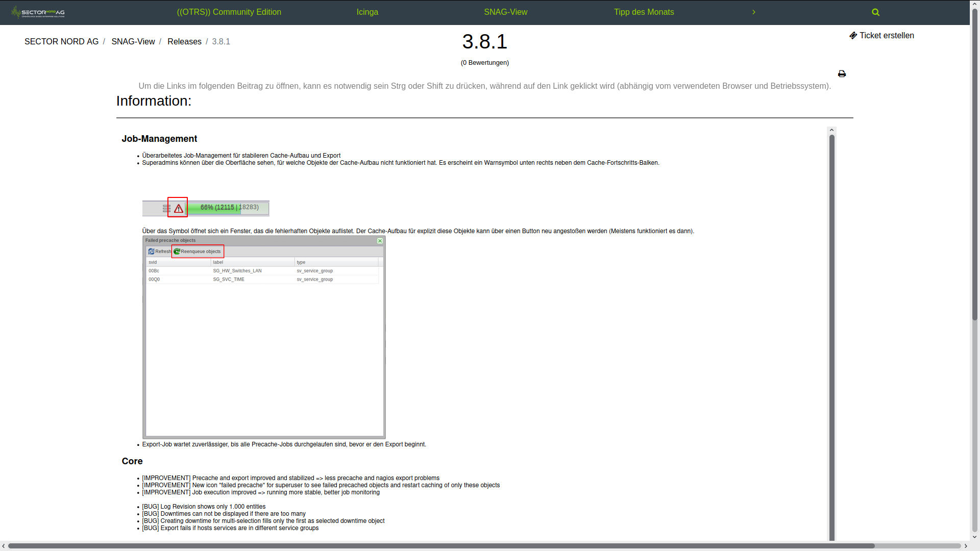
Task: Click the print page icon
Action: [842, 74]
